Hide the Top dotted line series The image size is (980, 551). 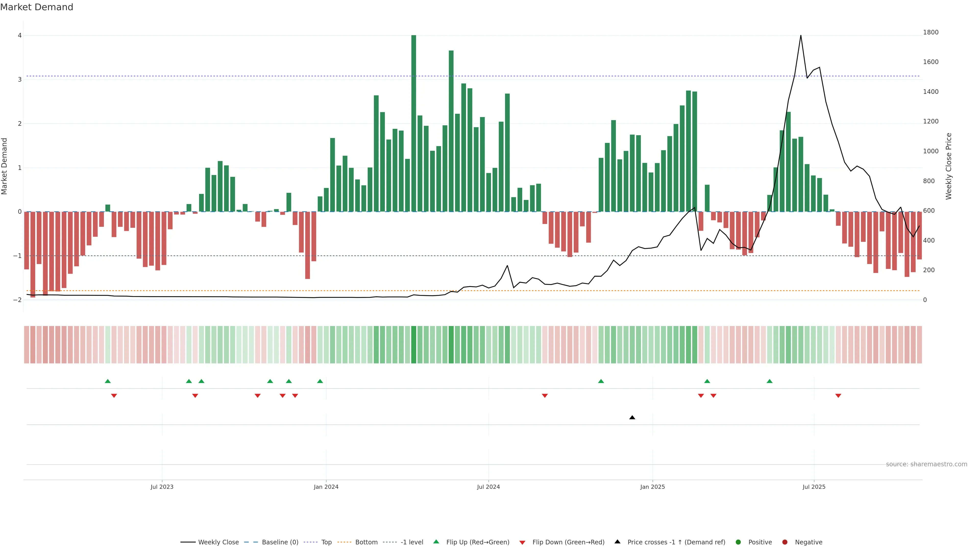pyautogui.click(x=326, y=542)
